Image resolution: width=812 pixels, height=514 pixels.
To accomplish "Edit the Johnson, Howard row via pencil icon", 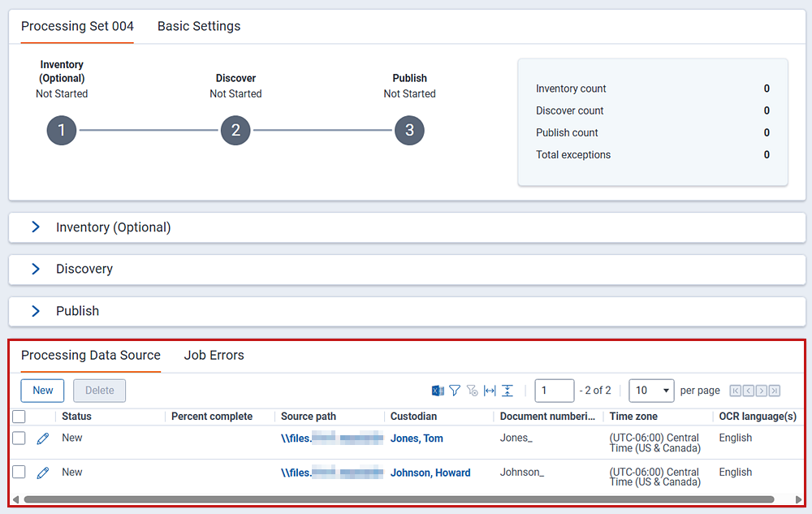I will coord(42,472).
